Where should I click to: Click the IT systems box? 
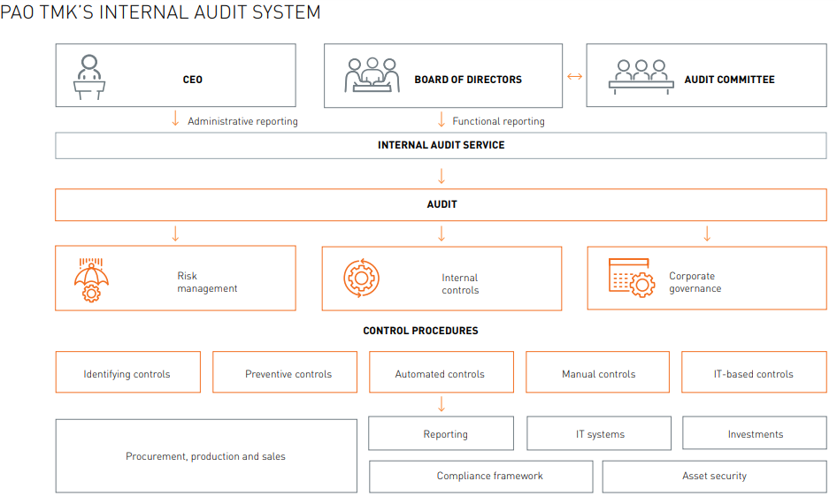click(x=599, y=433)
